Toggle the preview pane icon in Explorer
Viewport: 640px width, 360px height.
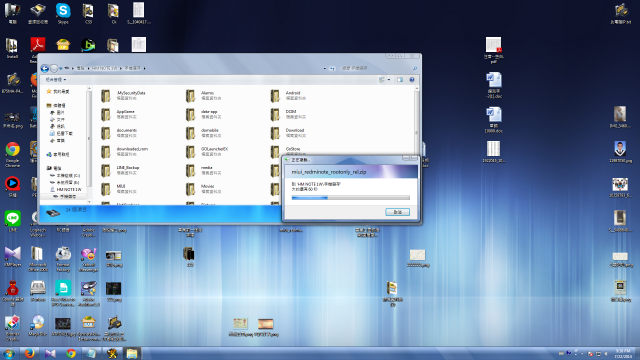click(x=400, y=80)
